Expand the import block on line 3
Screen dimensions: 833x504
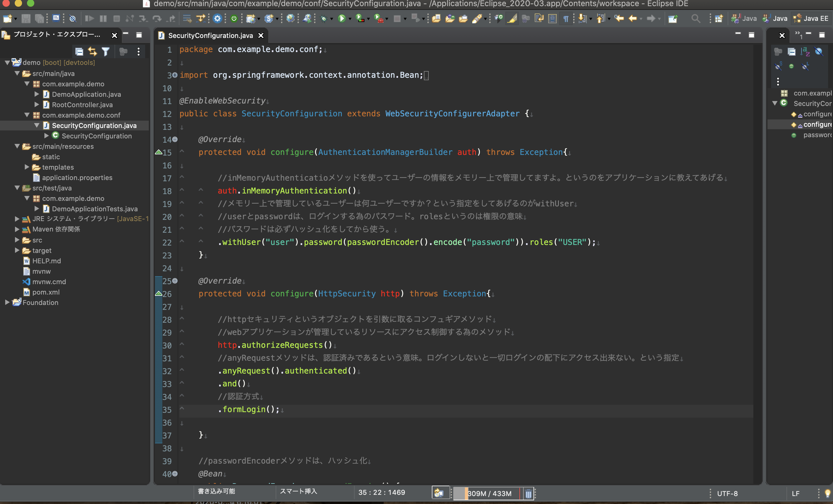click(175, 75)
